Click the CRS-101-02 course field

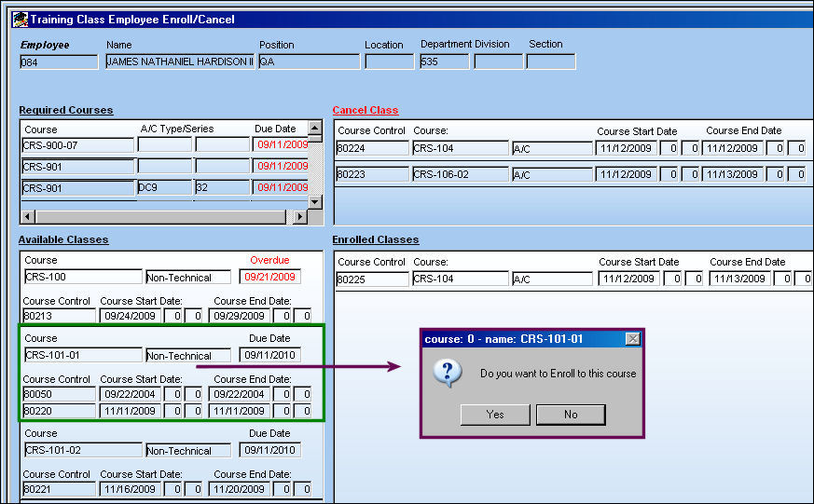tap(83, 450)
